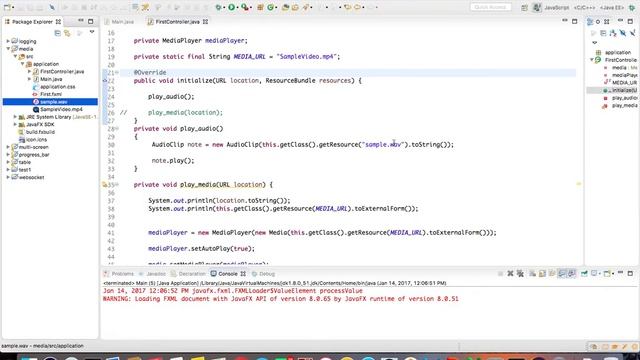640x360 pixels.
Task: Click the green Run button in toolbar
Action: (x=231, y=7)
